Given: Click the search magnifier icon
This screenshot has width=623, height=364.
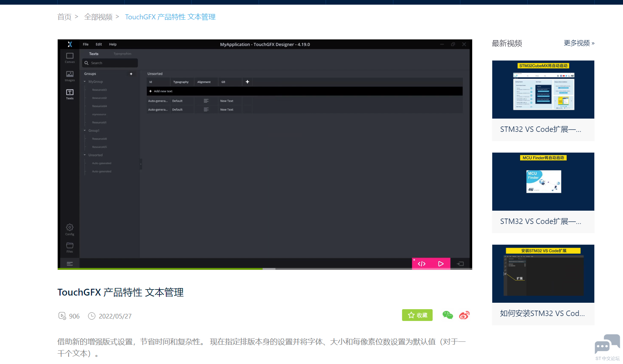Looking at the screenshot, I should pyautogui.click(x=86, y=63).
